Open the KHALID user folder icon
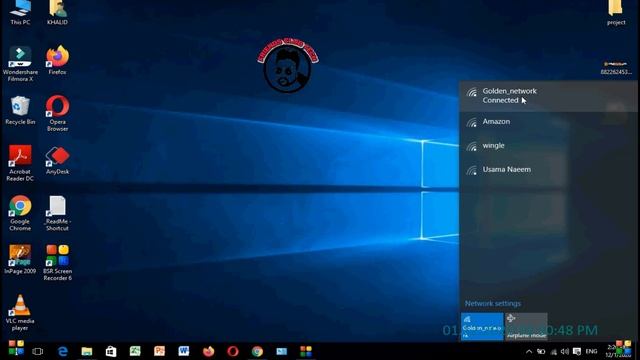Viewport: 640px width, 360px height. coord(57,12)
